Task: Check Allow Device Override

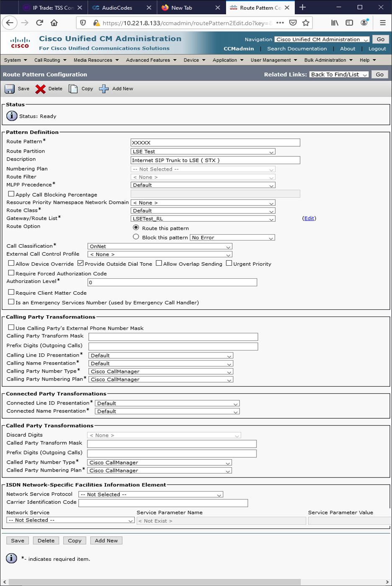Action: click(x=11, y=263)
